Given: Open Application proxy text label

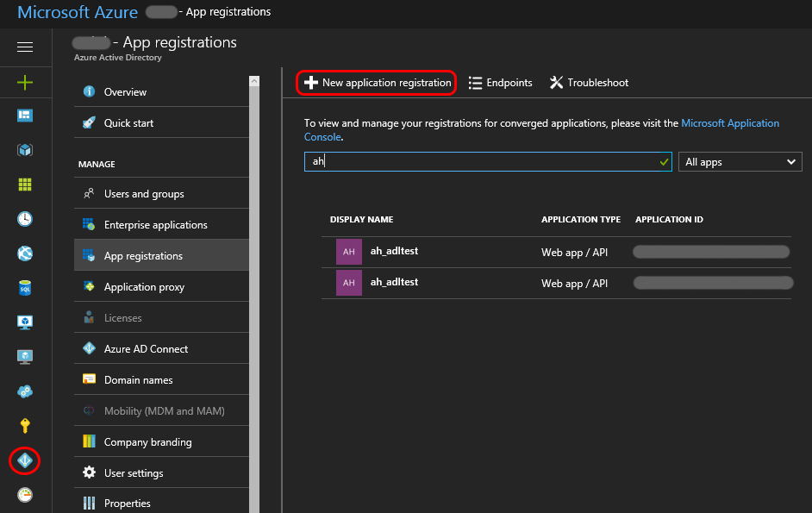Looking at the screenshot, I should (x=144, y=287).
